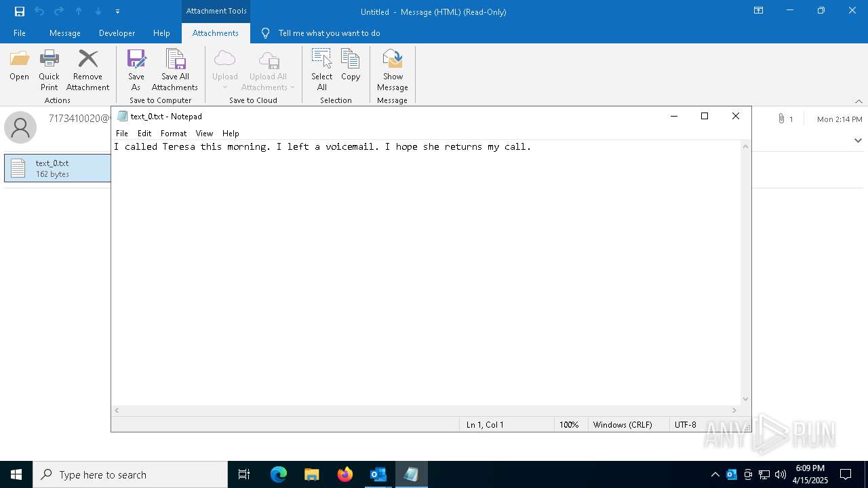This screenshot has height=488, width=868.
Task: Open Notepad File menu
Action: pos(122,134)
